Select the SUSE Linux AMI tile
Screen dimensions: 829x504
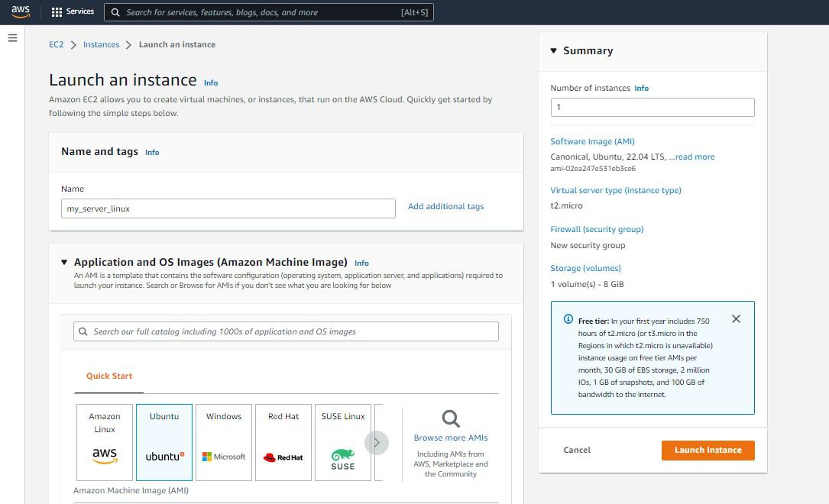[x=343, y=443]
